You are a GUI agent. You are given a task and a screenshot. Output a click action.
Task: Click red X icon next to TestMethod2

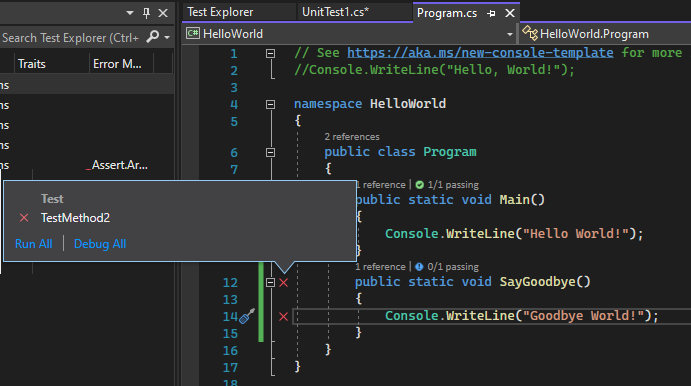(24, 218)
